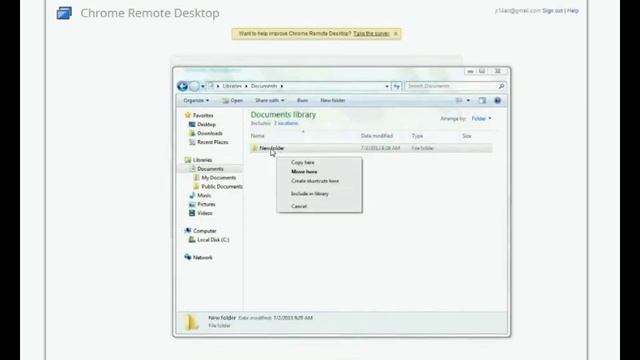Expand the Share with dropdown
Image resolution: width=640 pixels, height=360 pixels.
[x=269, y=100]
